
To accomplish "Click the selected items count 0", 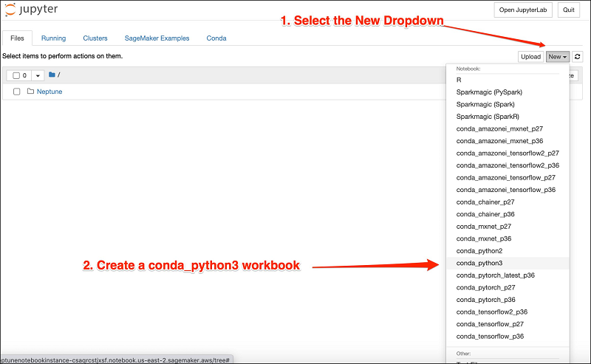I will coord(24,75).
